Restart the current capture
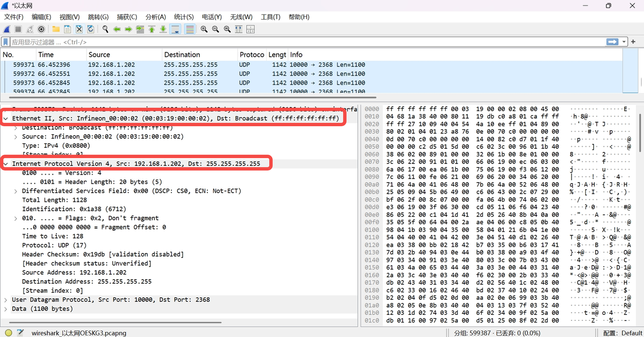Screen dimensions: 644x337 click(x=30, y=29)
